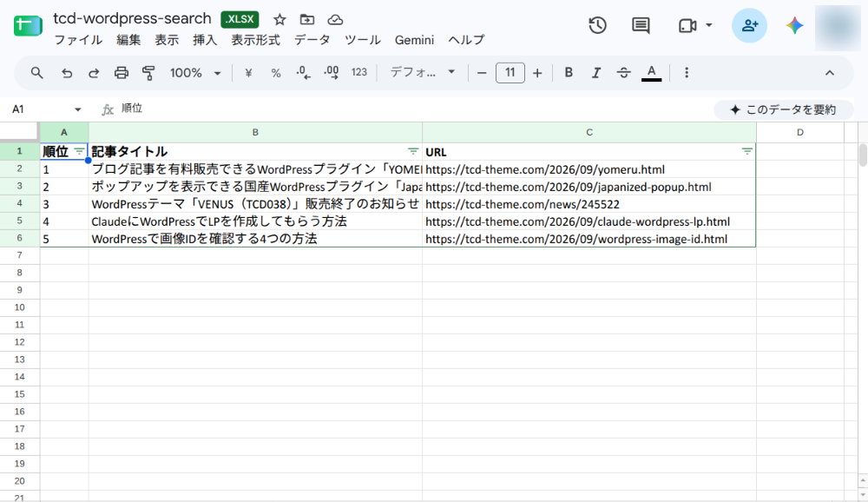Screen dimensions: 868x502
Task: Open the 表示 menu
Action: [167, 40]
